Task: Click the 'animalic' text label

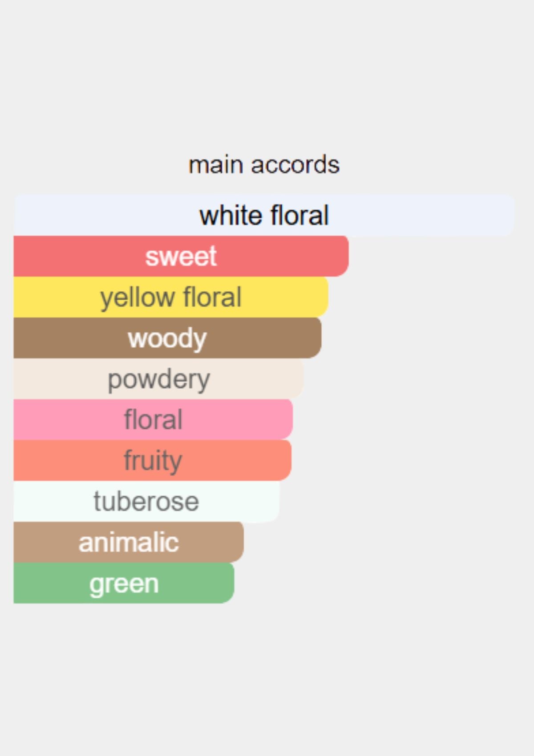Action: pos(129,543)
